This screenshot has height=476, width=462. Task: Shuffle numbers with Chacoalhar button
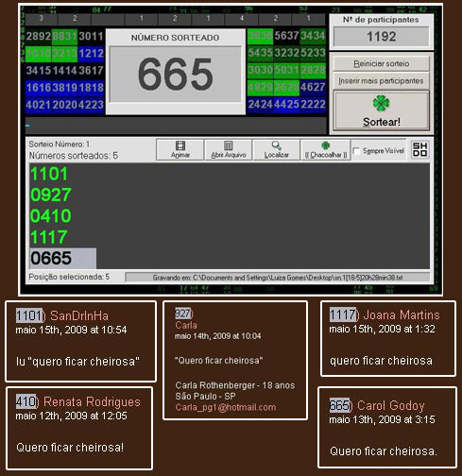[326, 150]
